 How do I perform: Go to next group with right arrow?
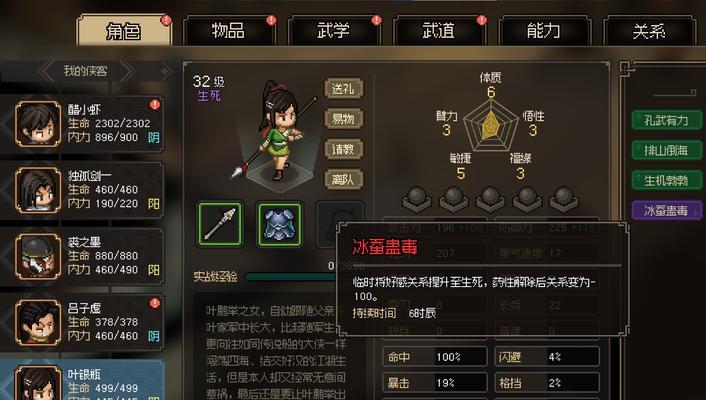pos(127,71)
